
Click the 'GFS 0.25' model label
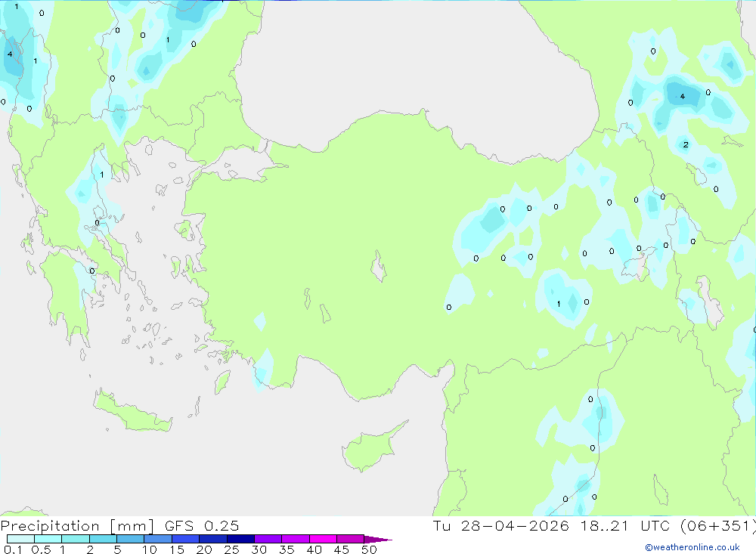[202, 525]
